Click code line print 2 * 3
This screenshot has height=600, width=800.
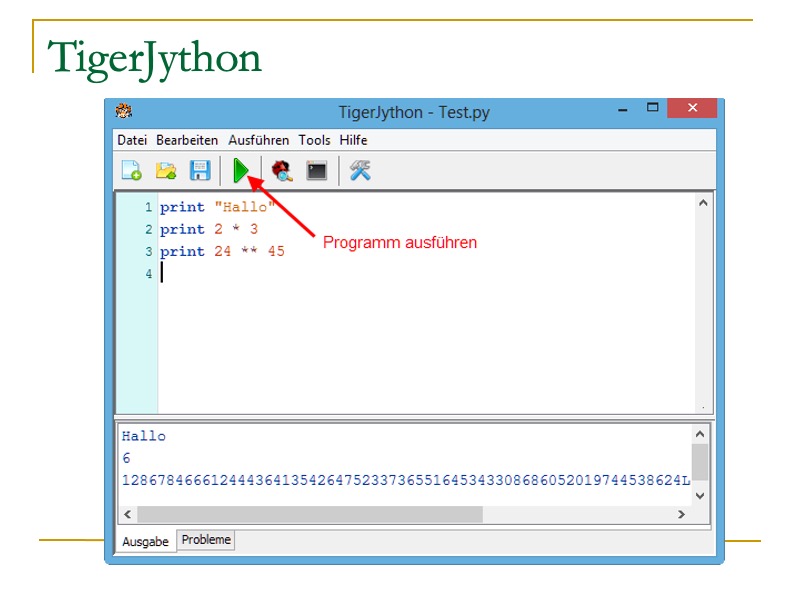[x=209, y=229]
